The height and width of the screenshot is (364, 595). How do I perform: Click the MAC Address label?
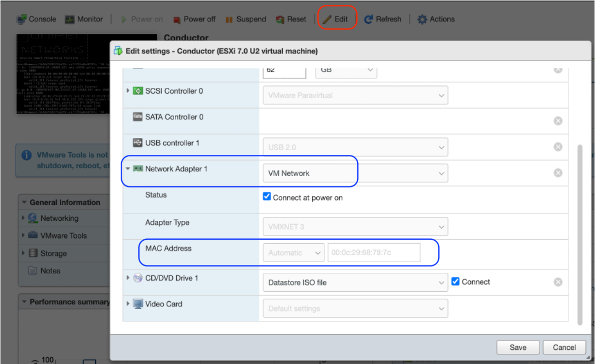click(x=168, y=248)
